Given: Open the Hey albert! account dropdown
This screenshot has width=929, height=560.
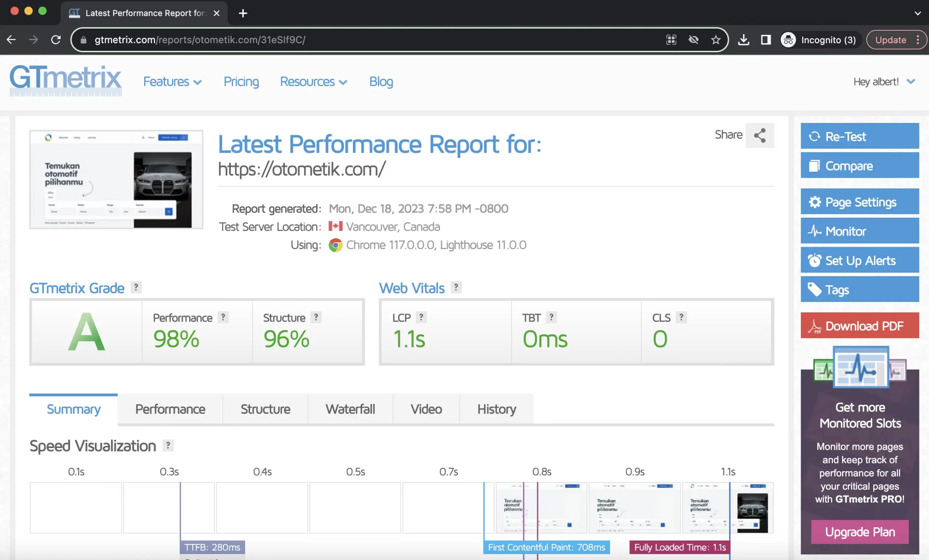Looking at the screenshot, I should (884, 82).
